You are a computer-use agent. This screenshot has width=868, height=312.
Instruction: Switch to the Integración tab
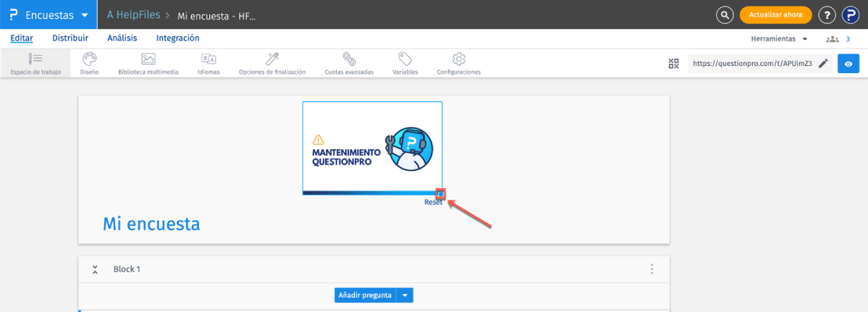coord(177,38)
